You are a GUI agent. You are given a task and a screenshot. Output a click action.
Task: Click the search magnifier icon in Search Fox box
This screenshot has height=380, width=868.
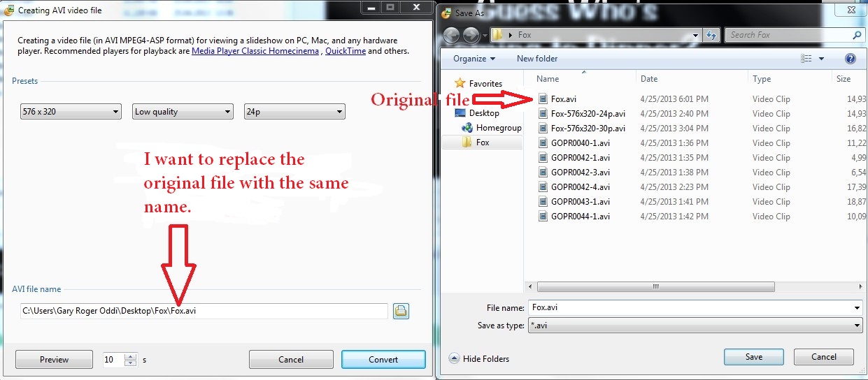click(856, 35)
